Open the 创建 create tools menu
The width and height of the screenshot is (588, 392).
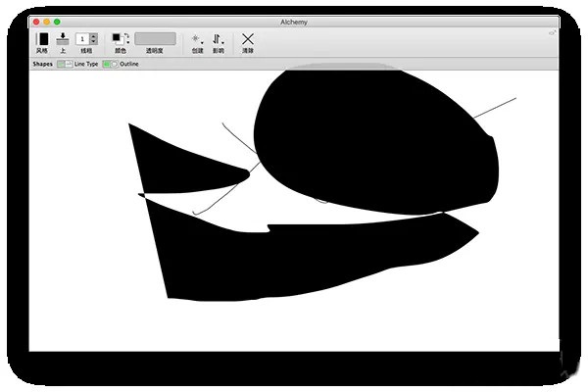click(196, 39)
